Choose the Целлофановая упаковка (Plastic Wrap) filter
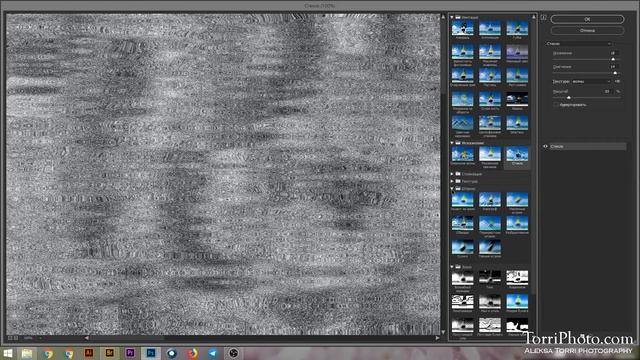This screenshot has height=360, width=640. (490, 123)
